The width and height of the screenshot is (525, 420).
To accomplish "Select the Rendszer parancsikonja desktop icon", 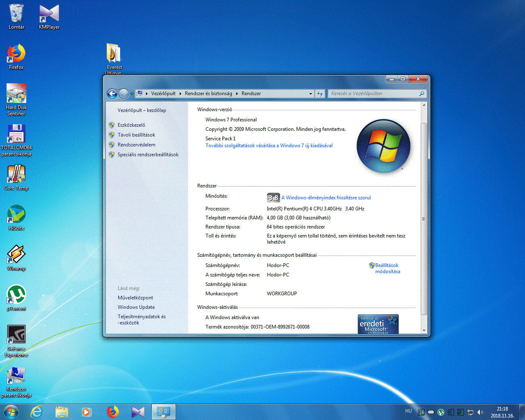I will pos(16,382).
